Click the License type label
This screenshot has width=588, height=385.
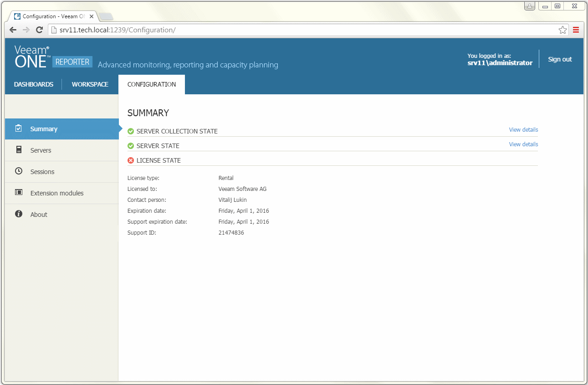[x=143, y=178]
